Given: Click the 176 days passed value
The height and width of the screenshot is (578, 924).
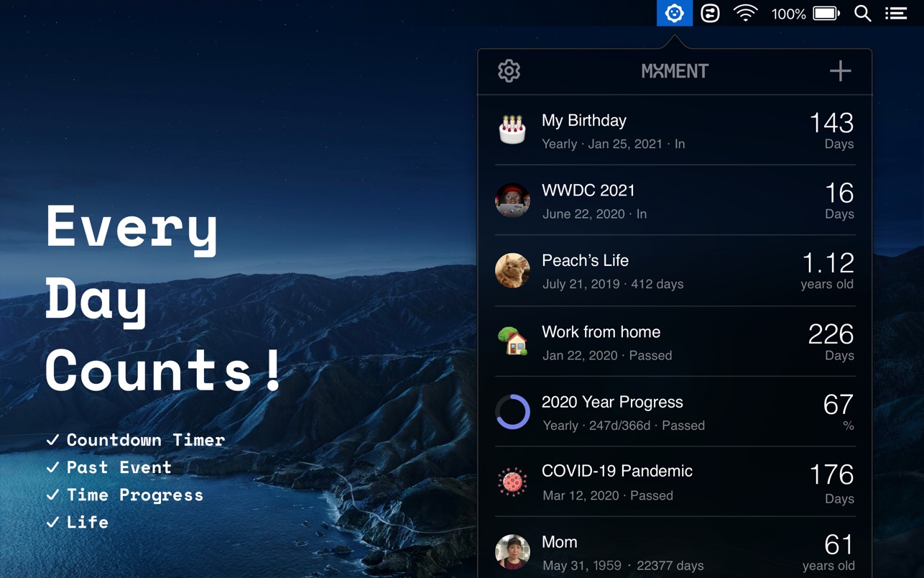Looking at the screenshot, I should [x=832, y=474].
